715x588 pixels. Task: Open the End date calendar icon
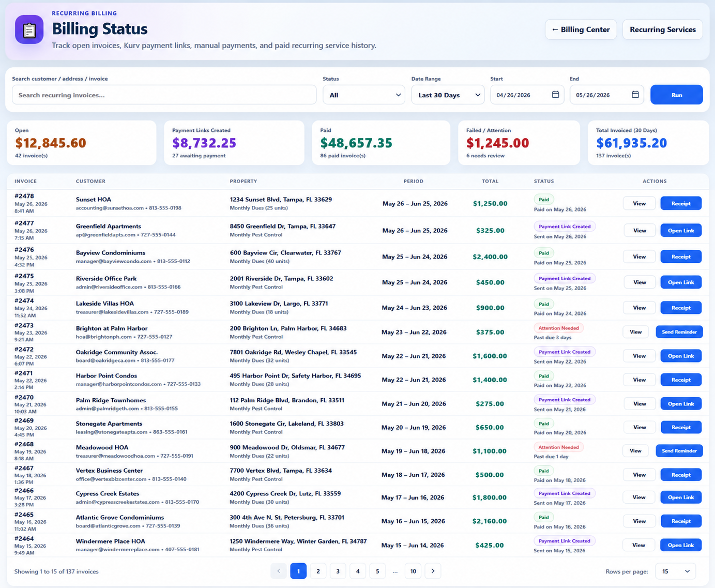tap(635, 95)
